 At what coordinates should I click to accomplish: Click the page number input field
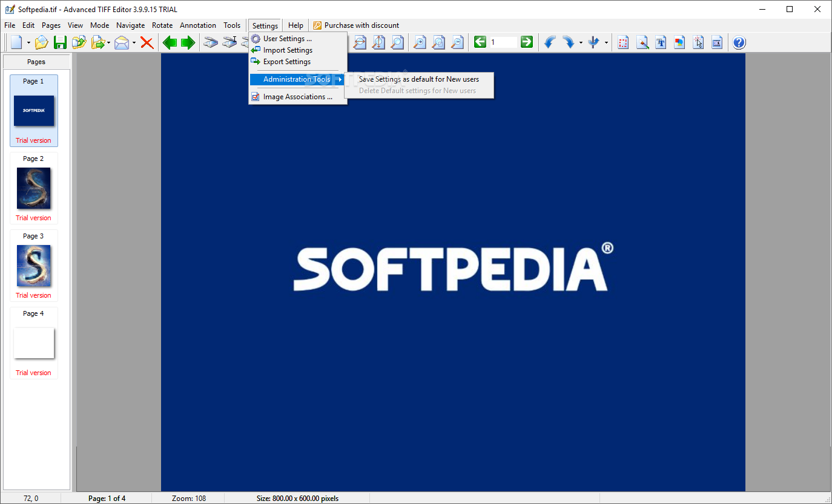coord(503,42)
